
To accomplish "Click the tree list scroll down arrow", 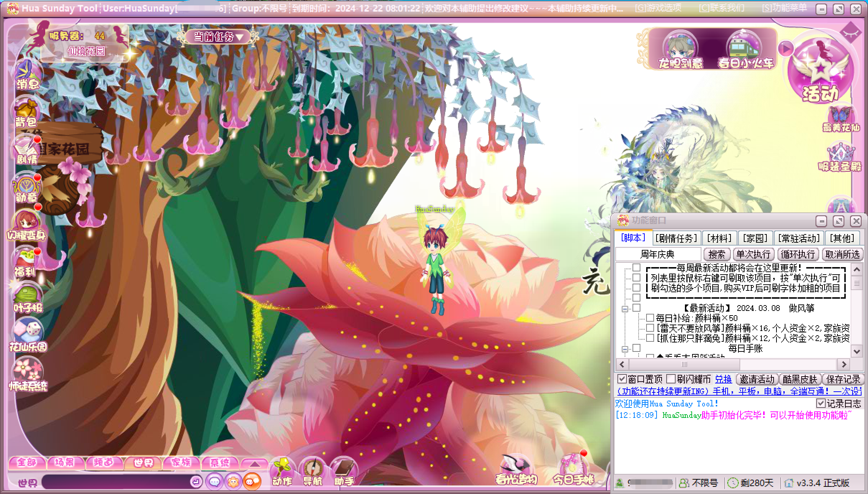I will pos(857,351).
